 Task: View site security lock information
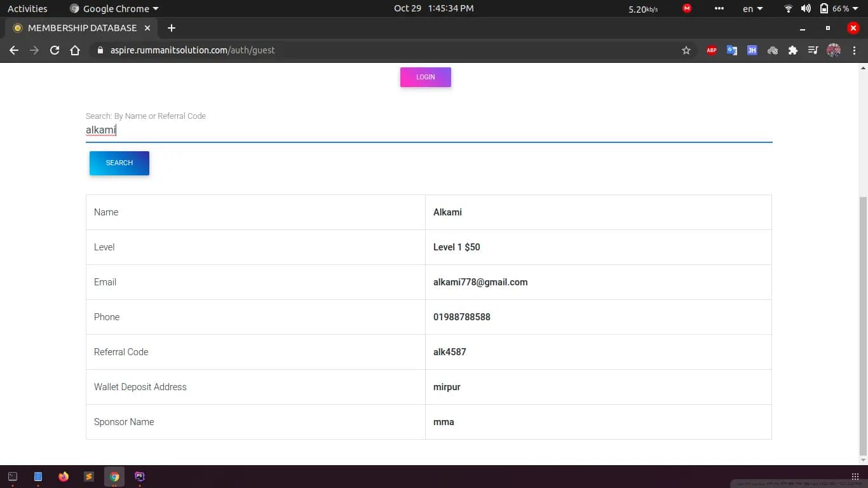click(100, 50)
